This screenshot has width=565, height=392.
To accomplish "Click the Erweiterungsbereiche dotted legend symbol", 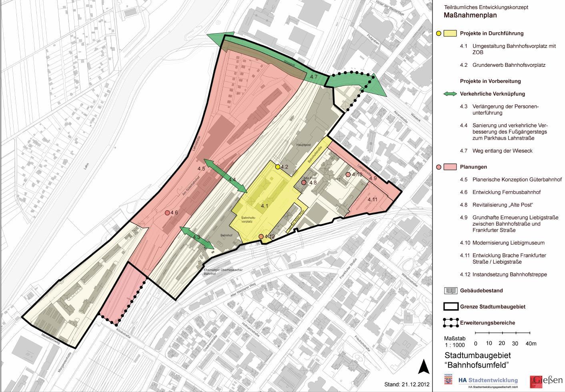I will point(451,322).
